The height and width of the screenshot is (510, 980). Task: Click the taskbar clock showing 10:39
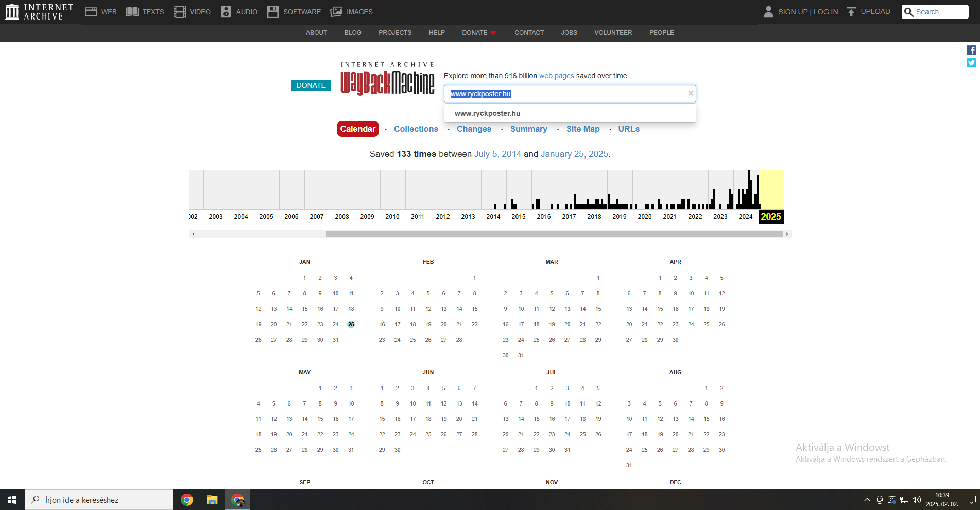coord(942,500)
